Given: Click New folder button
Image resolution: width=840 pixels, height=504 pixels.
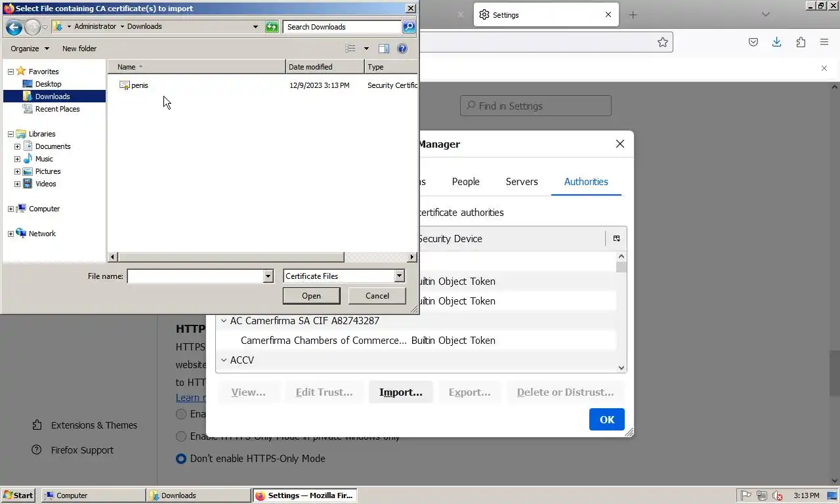Looking at the screenshot, I should click(79, 49).
